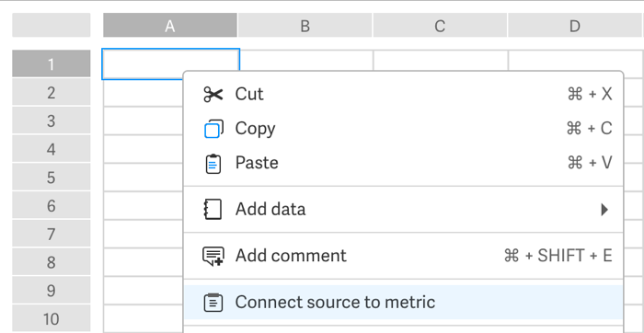
Task: Click the clipboard Paste icon
Action: point(213,164)
